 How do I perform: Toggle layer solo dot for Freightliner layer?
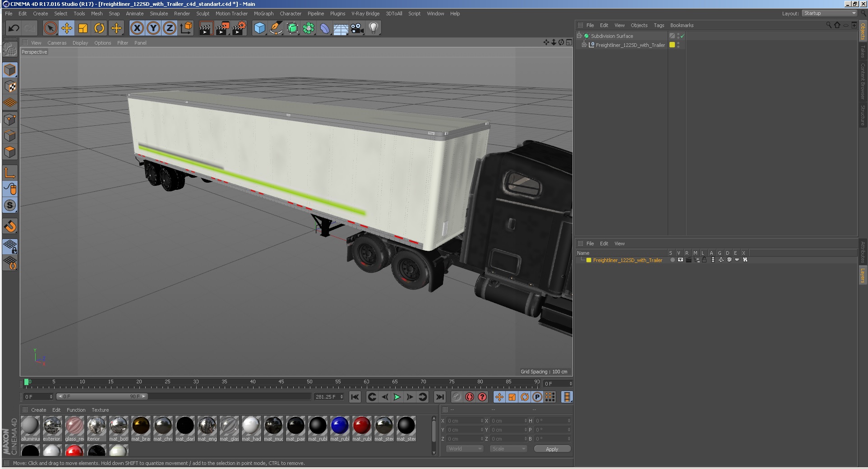point(673,260)
